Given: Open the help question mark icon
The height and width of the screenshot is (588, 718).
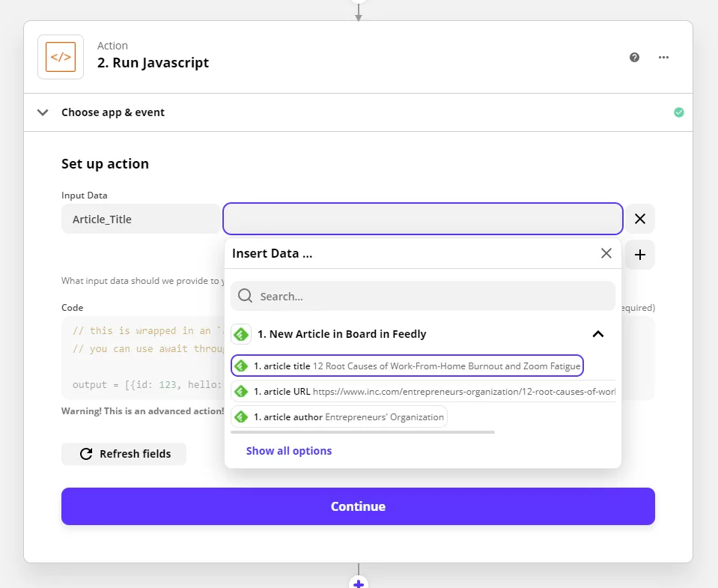Looking at the screenshot, I should 634,57.
